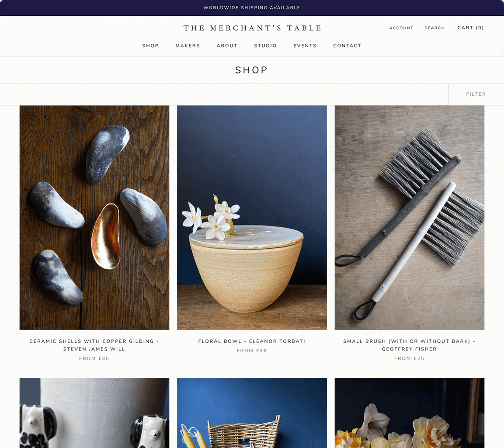Open the About page link
This screenshot has height=448, width=504.
[227, 45]
